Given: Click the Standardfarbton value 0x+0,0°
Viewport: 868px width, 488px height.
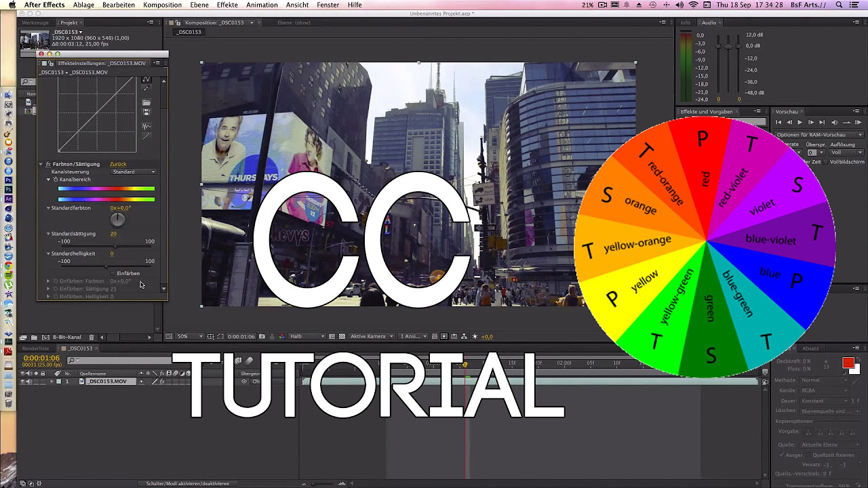Looking at the screenshot, I should [121, 208].
